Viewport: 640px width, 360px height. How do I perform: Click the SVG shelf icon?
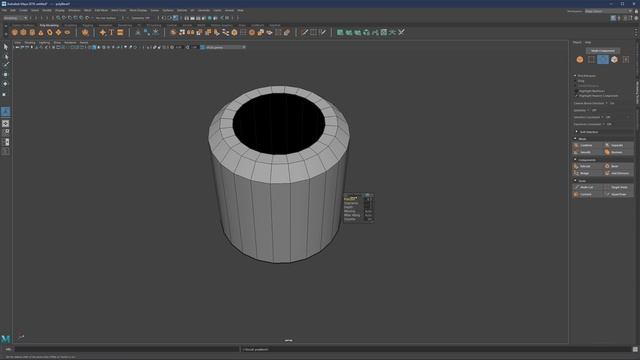click(120, 32)
